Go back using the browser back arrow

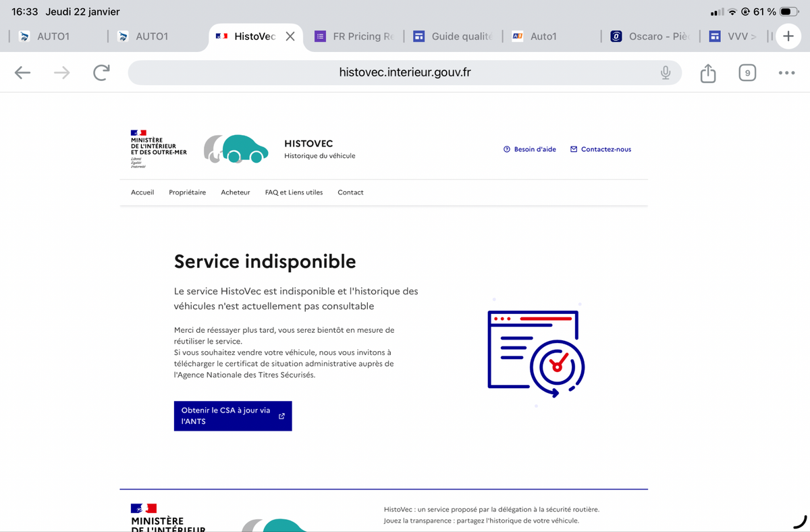pos(23,73)
